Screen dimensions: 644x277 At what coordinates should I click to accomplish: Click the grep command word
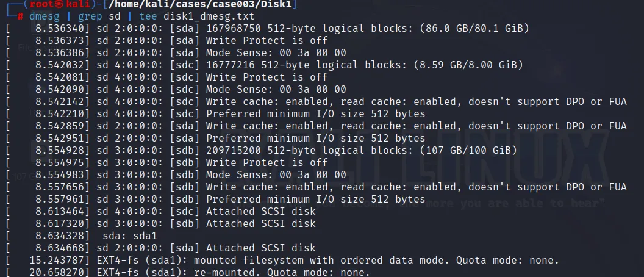point(90,16)
